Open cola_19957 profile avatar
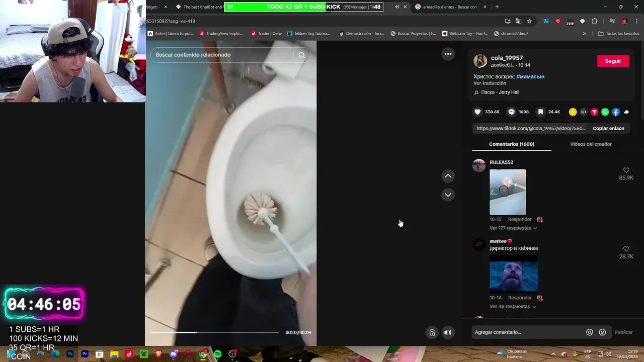Screen dimensions: 644x362 [x=480, y=61]
